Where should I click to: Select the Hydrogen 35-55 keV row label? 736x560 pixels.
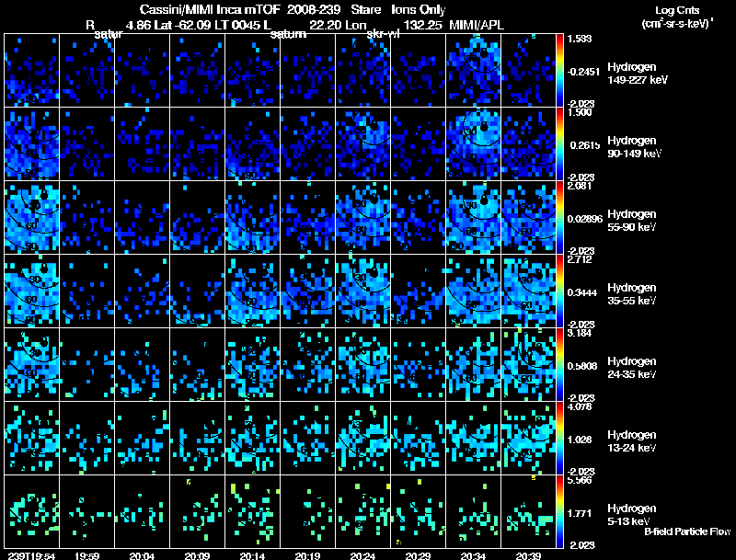tap(632, 294)
